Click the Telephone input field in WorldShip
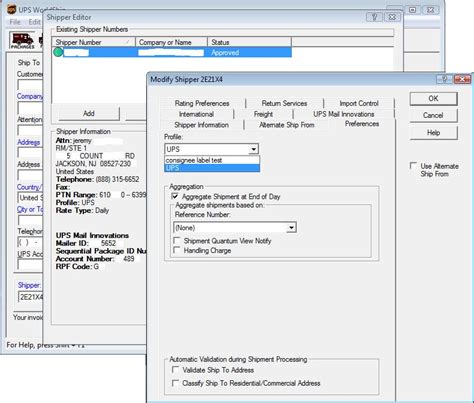 30,242
